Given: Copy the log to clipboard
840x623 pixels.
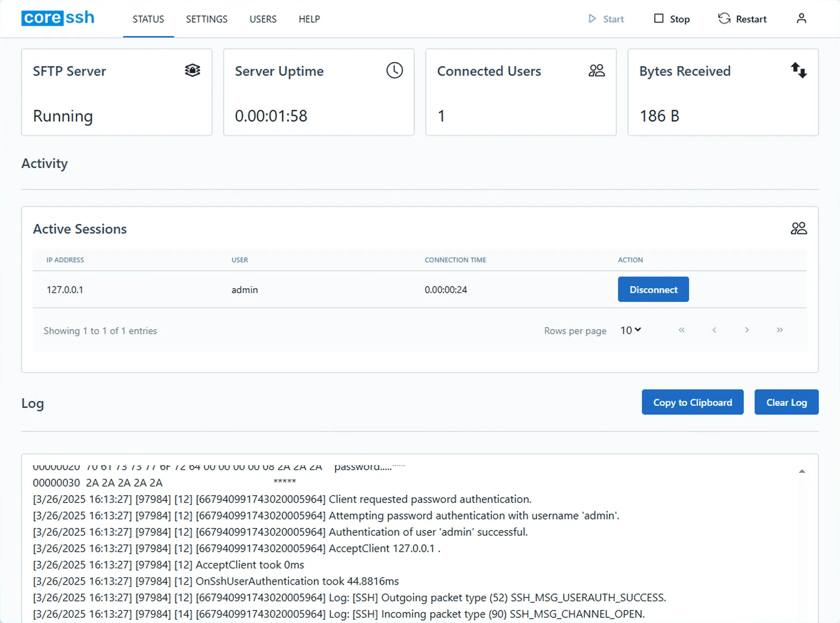Looking at the screenshot, I should pyautogui.click(x=692, y=402).
